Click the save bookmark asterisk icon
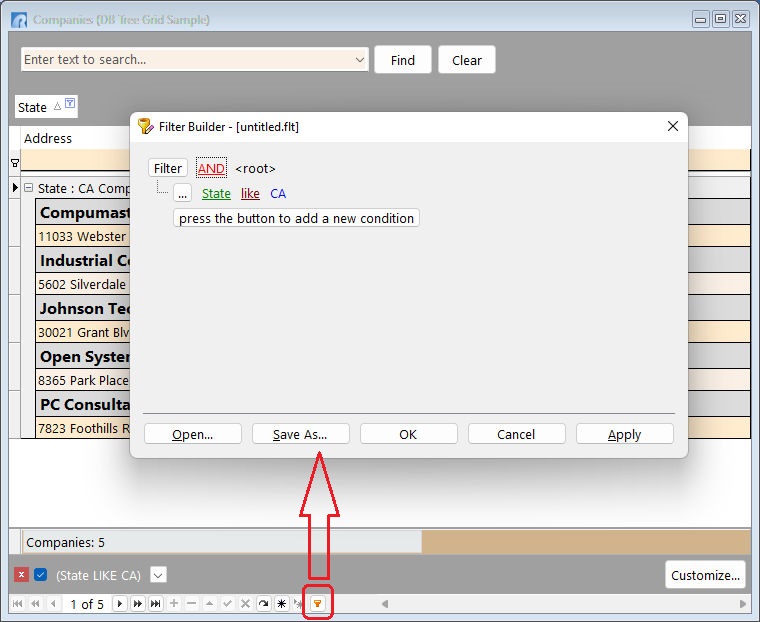The width and height of the screenshot is (760, 622). pos(281,604)
